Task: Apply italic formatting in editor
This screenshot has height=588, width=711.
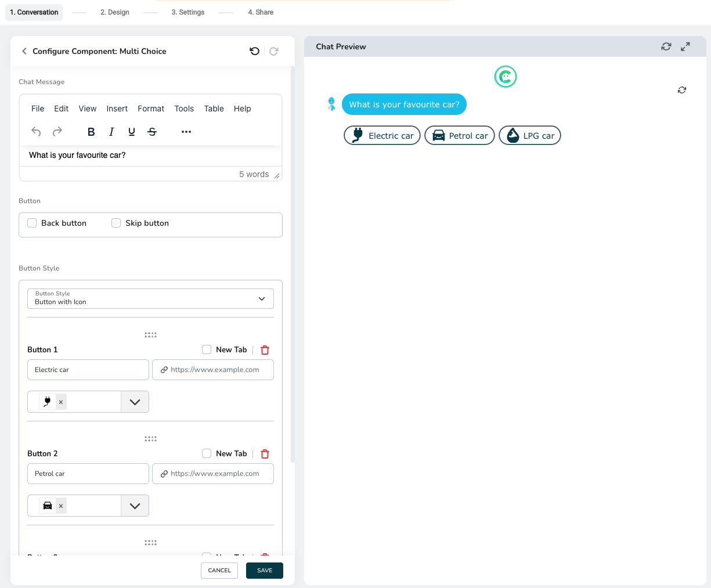Action: coord(111,132)
